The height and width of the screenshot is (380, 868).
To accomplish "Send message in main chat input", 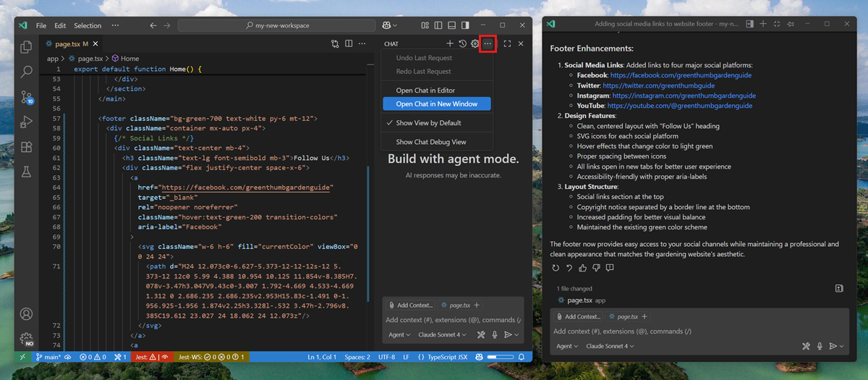I will 509,335.
